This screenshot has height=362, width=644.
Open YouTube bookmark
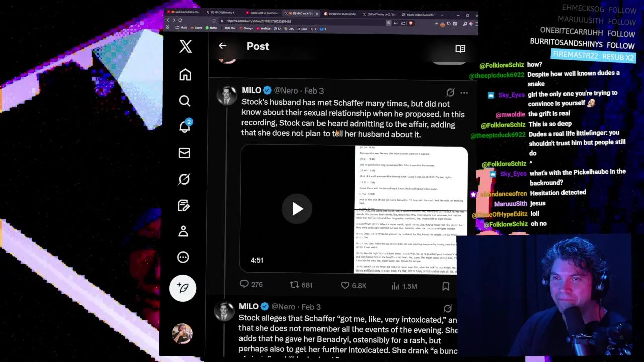[263, 28]
